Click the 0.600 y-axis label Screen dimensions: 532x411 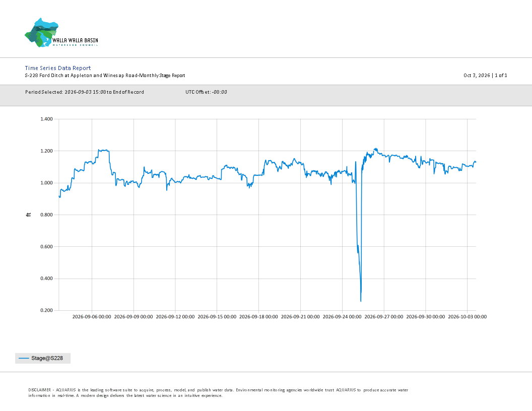(46, 246)
